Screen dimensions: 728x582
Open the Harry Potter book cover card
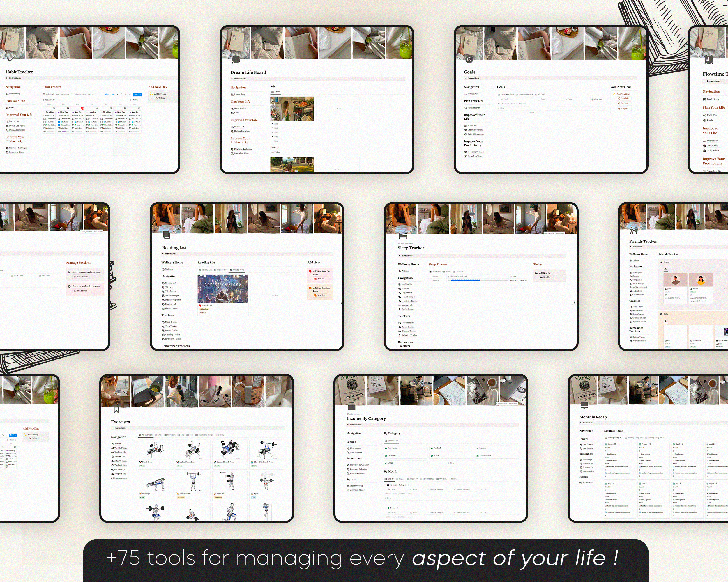tap(222, 288)
